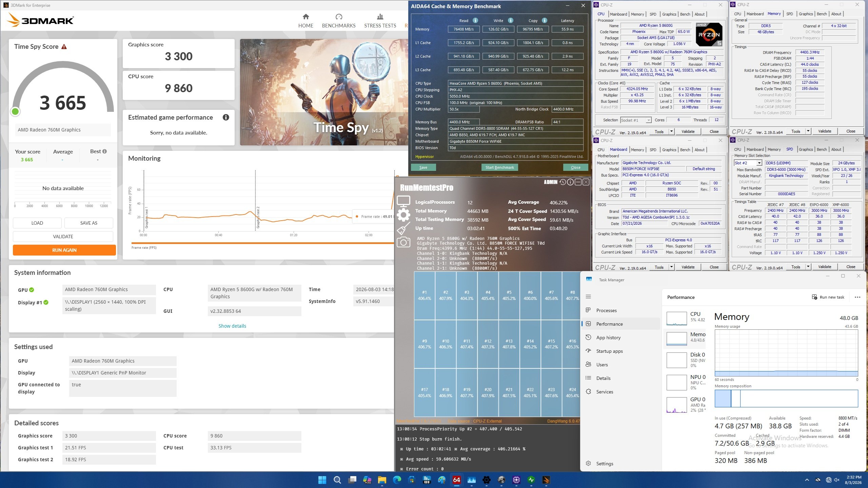The height and width of the screenshot is (488, 868).
Task: Open 3DMark STRESS TESTS section
Action: point(380,21)
